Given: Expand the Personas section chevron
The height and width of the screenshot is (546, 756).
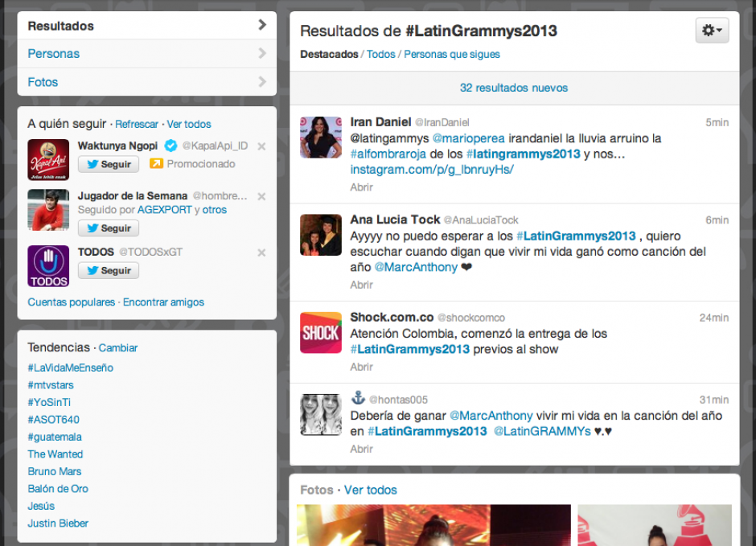Looking at the screenshot, I should [262, 53].
